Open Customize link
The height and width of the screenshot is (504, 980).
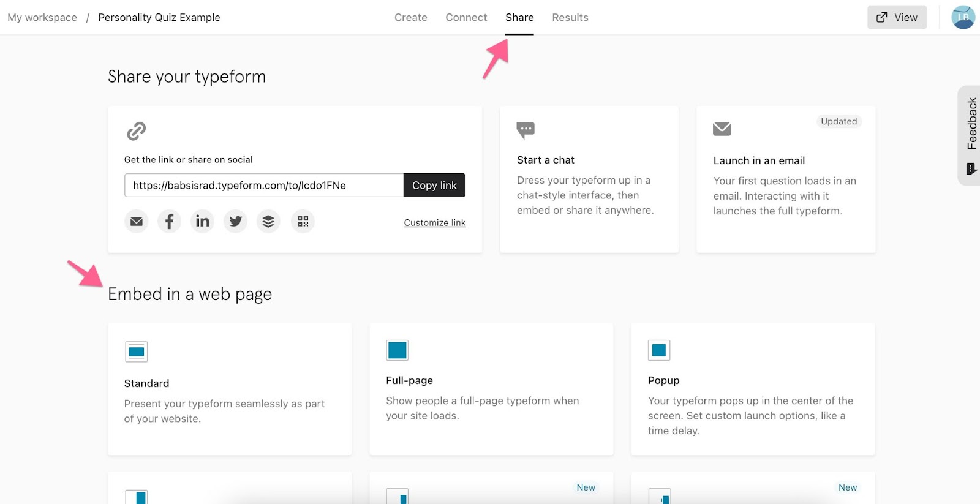point(435,222)
